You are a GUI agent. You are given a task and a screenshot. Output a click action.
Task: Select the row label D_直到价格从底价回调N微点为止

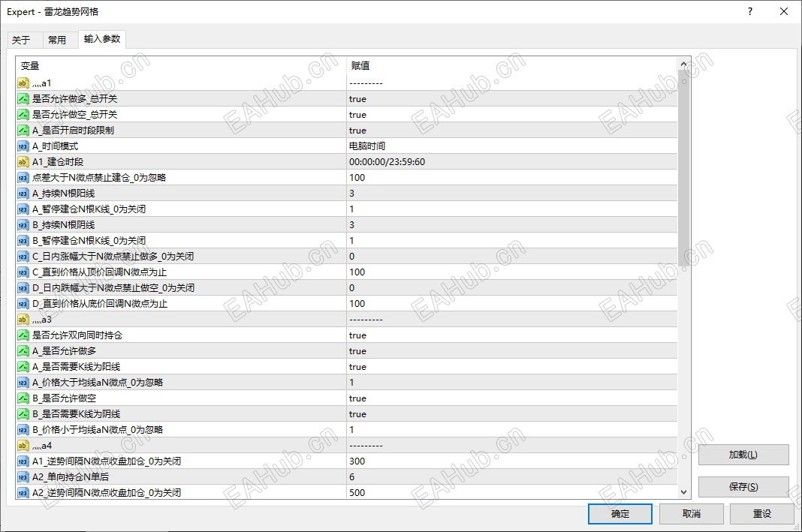(x=100, y=304)
